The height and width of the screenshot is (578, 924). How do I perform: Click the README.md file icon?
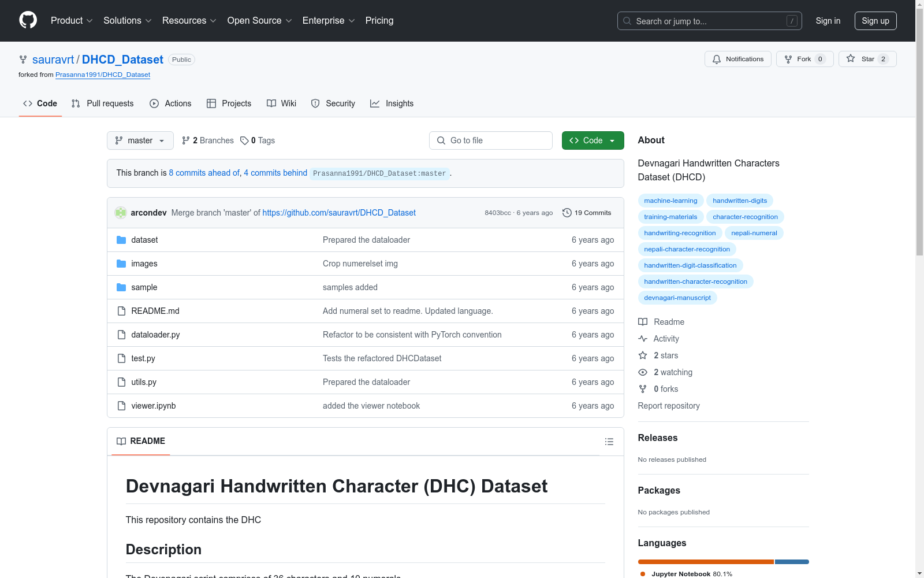[x=121, y=311]
